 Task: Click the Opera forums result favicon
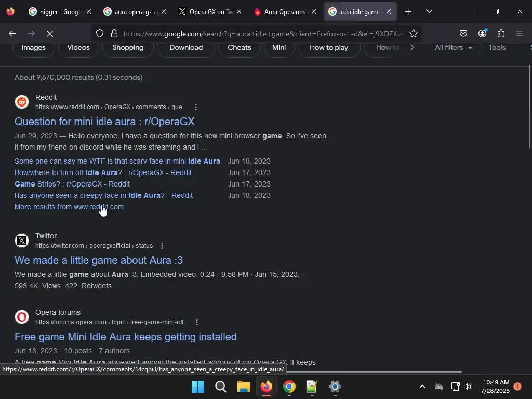click(x=22, y=317)
